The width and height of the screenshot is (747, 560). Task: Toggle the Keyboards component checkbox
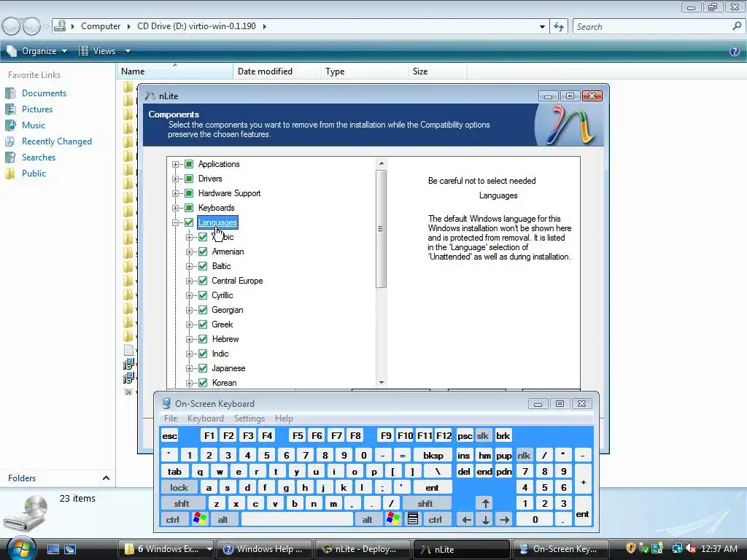click(189, 208)
